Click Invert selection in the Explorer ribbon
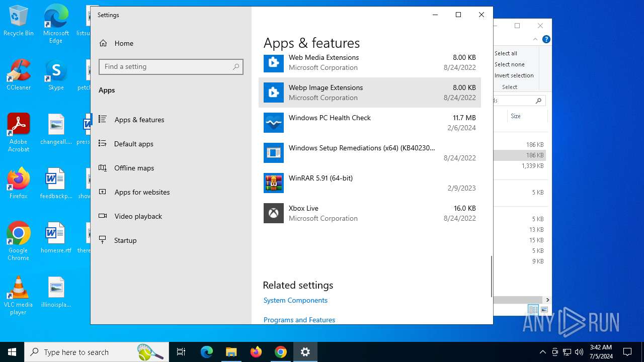This screenshot has width=644, height=362. (514, 75)
